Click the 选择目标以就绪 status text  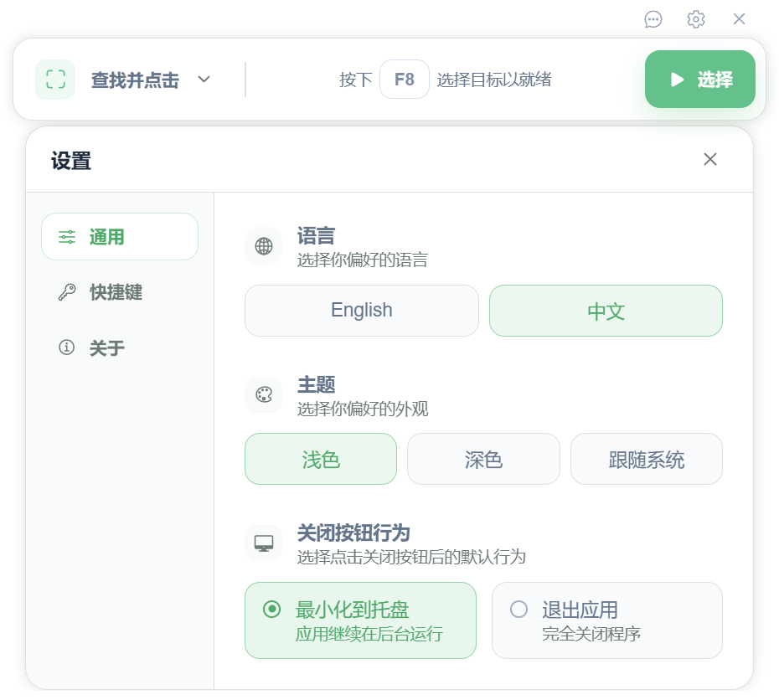point(494,80)
